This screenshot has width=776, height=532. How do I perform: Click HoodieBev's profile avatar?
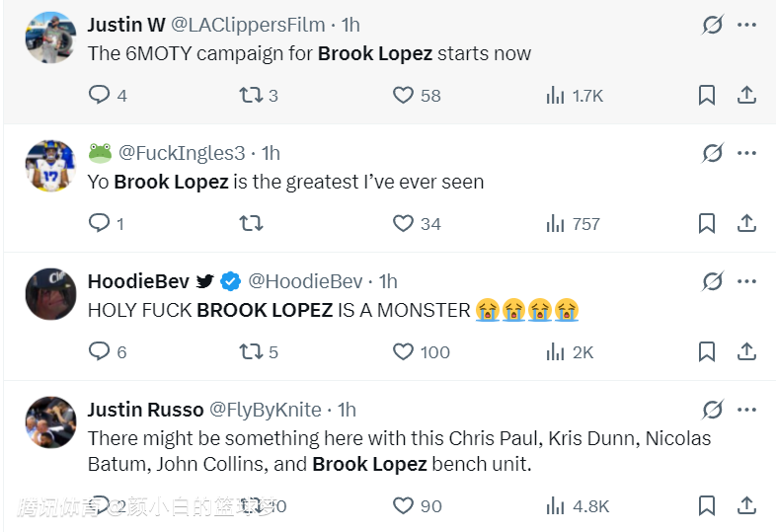50,293
